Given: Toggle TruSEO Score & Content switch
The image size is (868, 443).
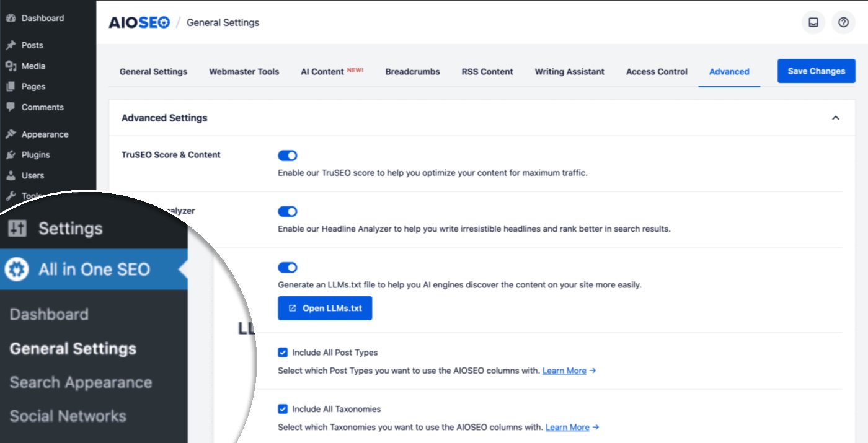Looking at the screenshot, I should (288, 156).
